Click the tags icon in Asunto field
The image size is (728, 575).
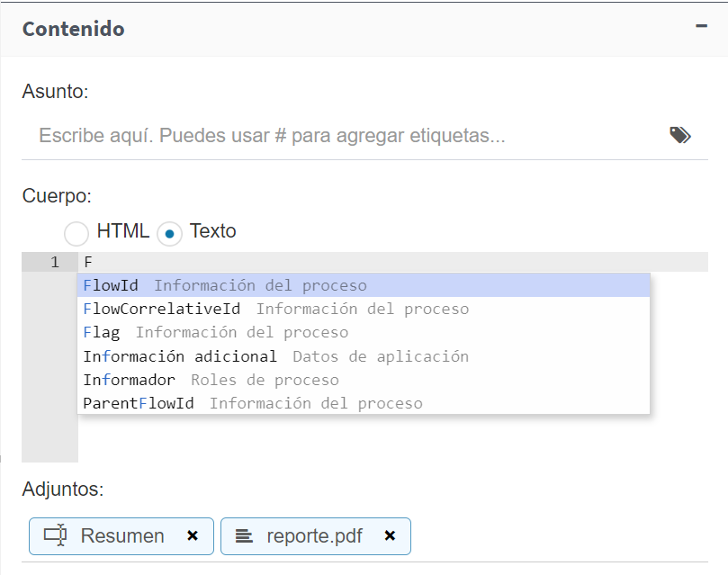pyautogui.click(x=680, y=135)
